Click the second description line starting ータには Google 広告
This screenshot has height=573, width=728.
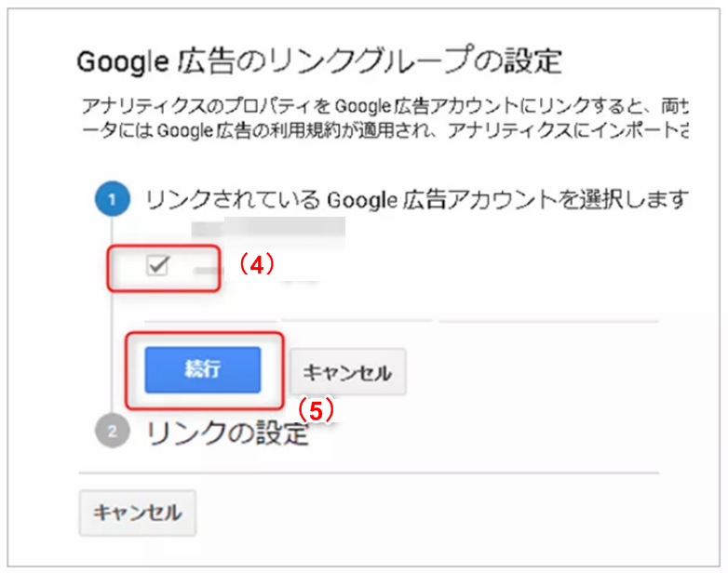385,130
